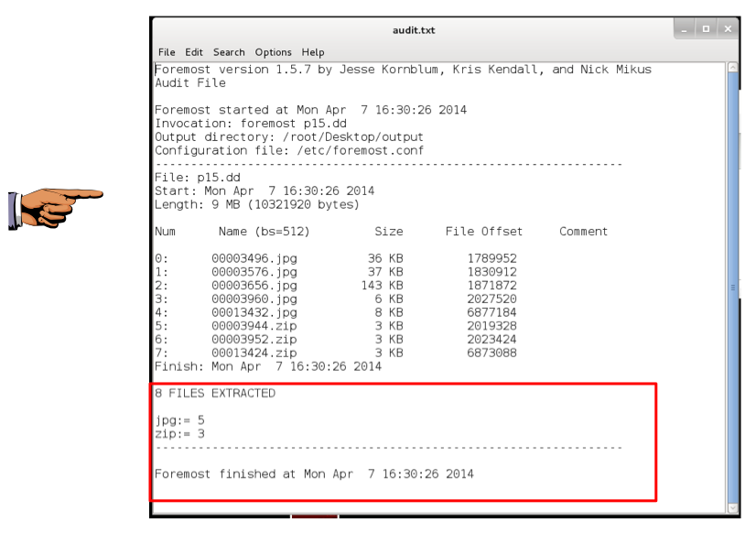Click the 'Configuration file: /etc/foremost.conf' line

click(x=289, y=150)
